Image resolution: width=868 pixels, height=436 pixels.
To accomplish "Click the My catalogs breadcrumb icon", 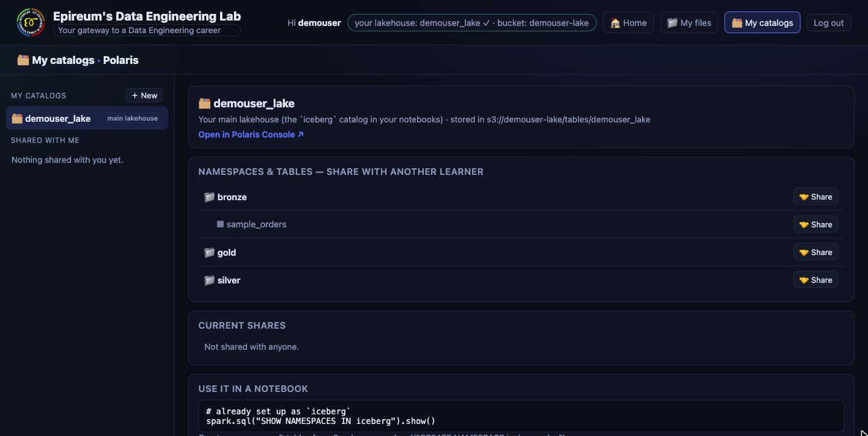I will click(23, 60).
